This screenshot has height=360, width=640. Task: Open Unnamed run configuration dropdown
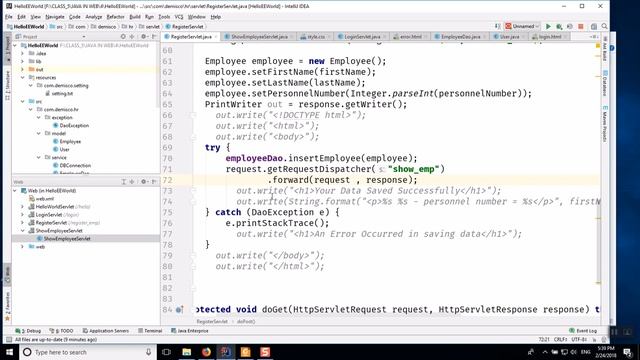coord(522,26)
